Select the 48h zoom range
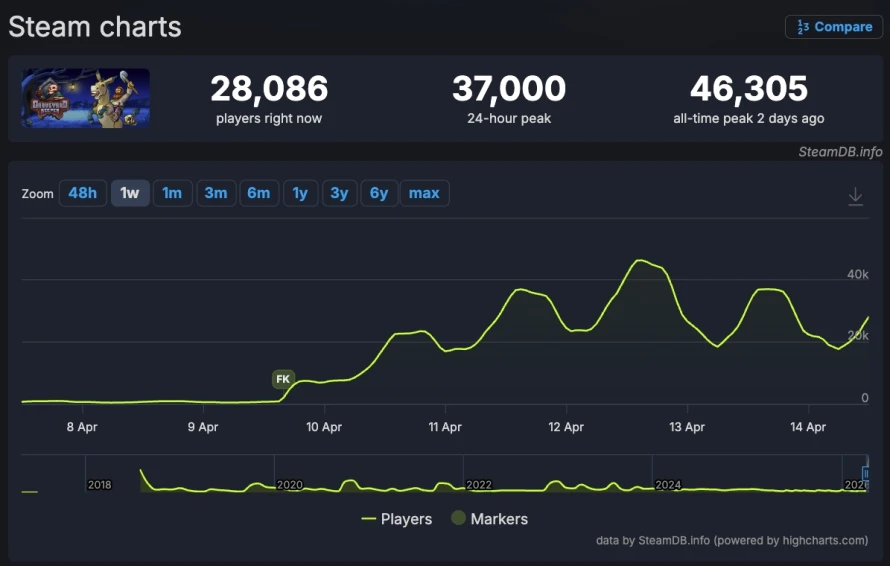Viewport: 890px width, 566px height. (83, 193)
